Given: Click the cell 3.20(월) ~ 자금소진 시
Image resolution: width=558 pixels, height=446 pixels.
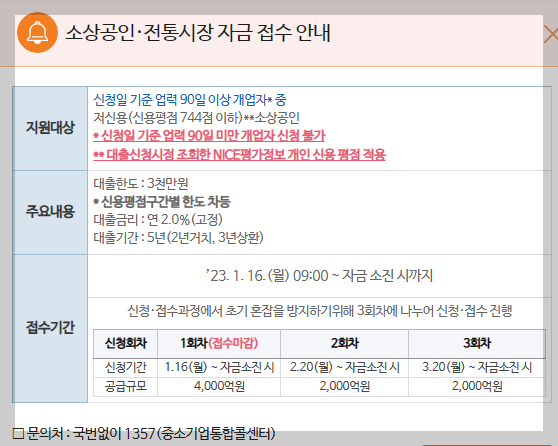Looking at the screenshot, I should click(x=477, y=367).
